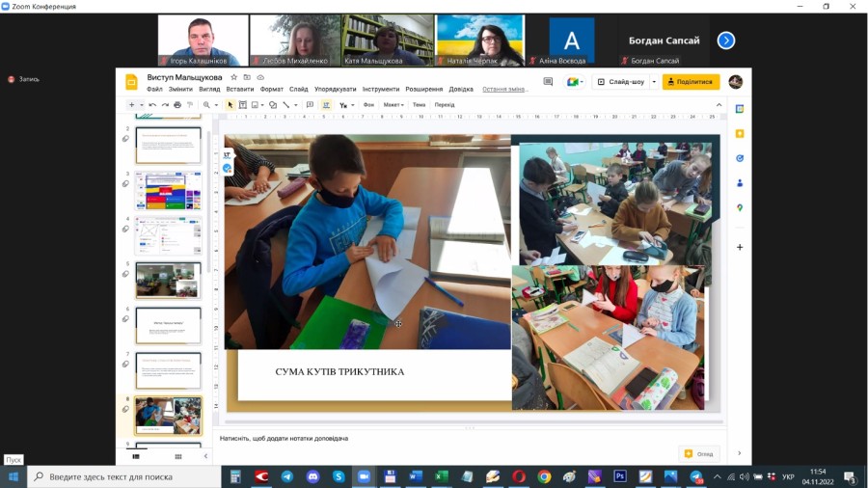868x488 pixels.
Task: Open the comment history icon
Action: 548,82
